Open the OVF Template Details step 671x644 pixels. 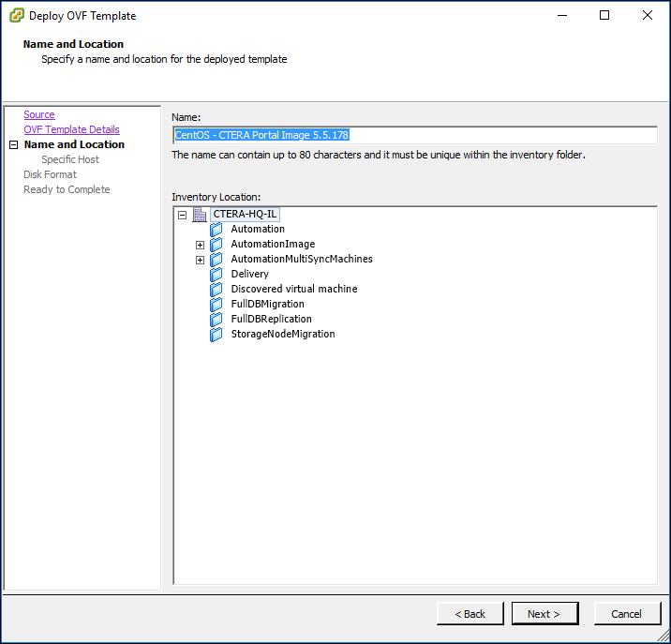(x=71, y=129)
